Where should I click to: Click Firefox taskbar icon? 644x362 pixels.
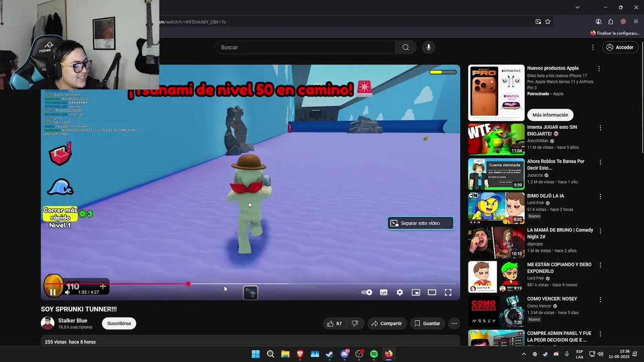click(388, 354)
